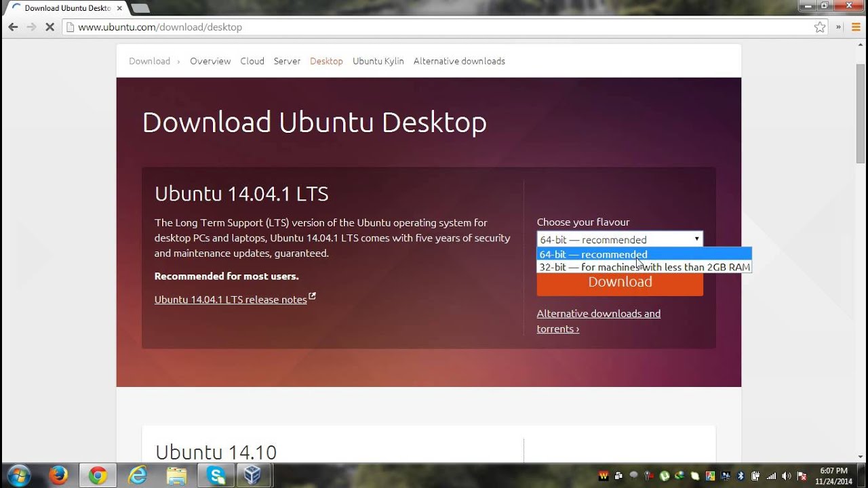The height and width of the screenshot is (488, 868).
Task: Select the 64-bit — recommended option
Action: pyautogui.click(x=644, y=254)
